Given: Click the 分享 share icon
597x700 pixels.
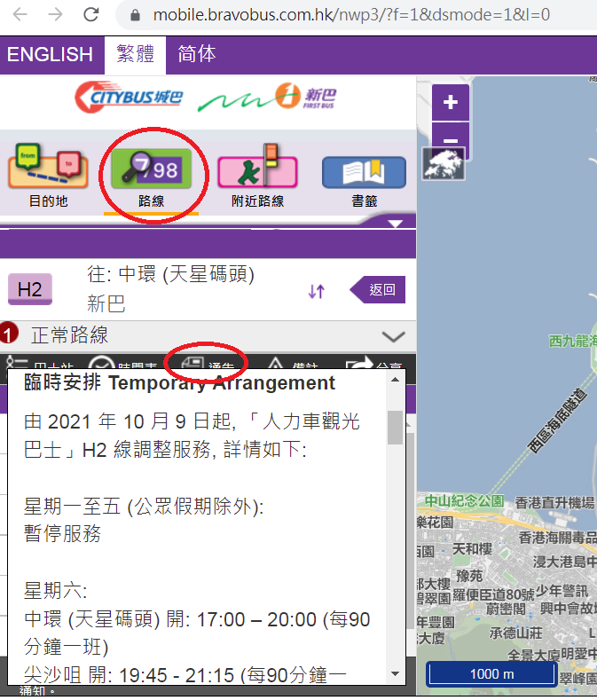Looking at the screenshot, I should (x=375, y=363).
